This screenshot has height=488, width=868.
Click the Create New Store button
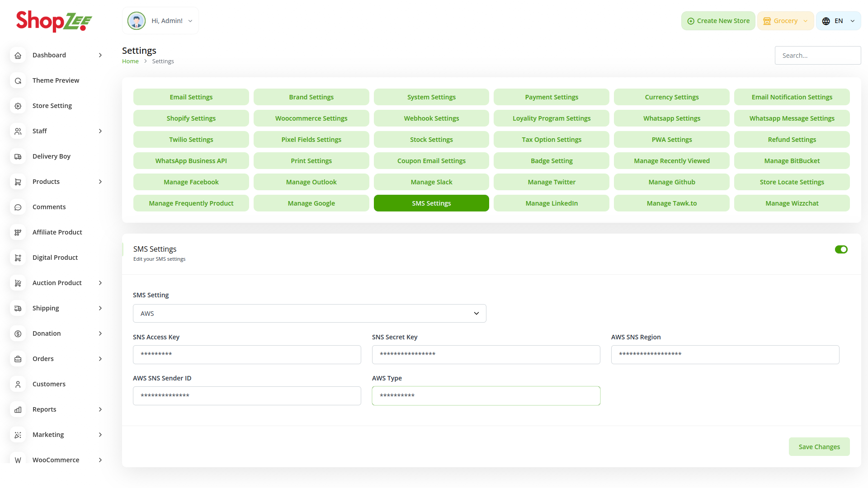718,21
